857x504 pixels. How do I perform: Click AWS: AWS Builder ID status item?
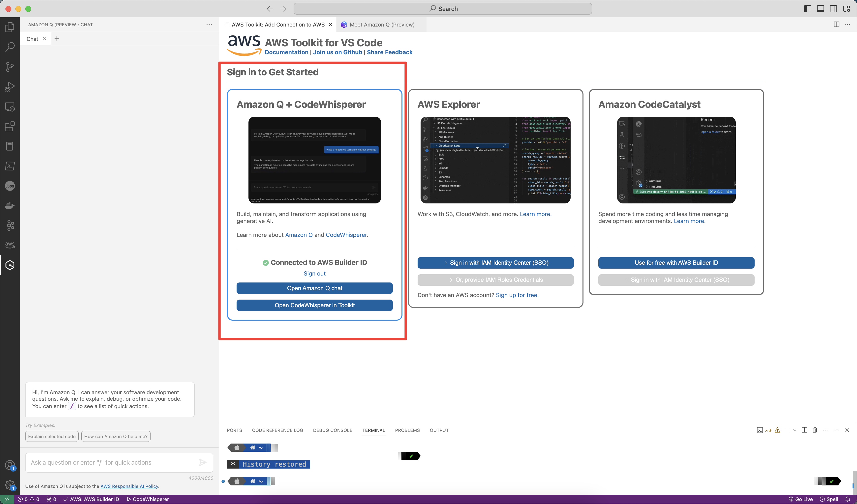91,499
